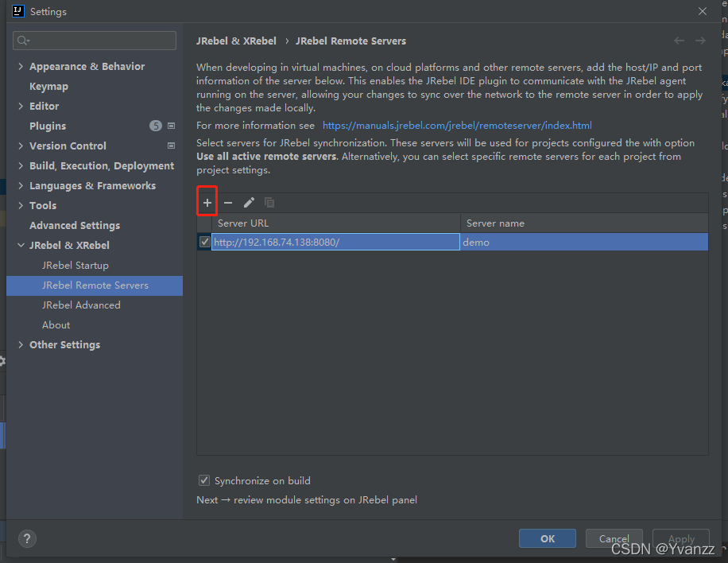Click into the settings search field
The height and width of the screenshot is (563, 728).
pos(95,41)
